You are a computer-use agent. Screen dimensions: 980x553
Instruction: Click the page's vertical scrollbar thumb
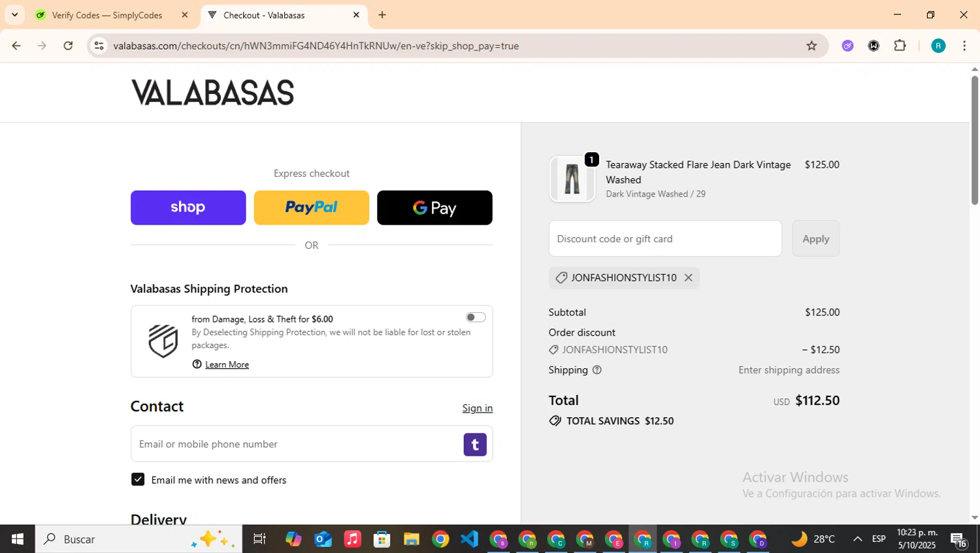coord(974,140)
